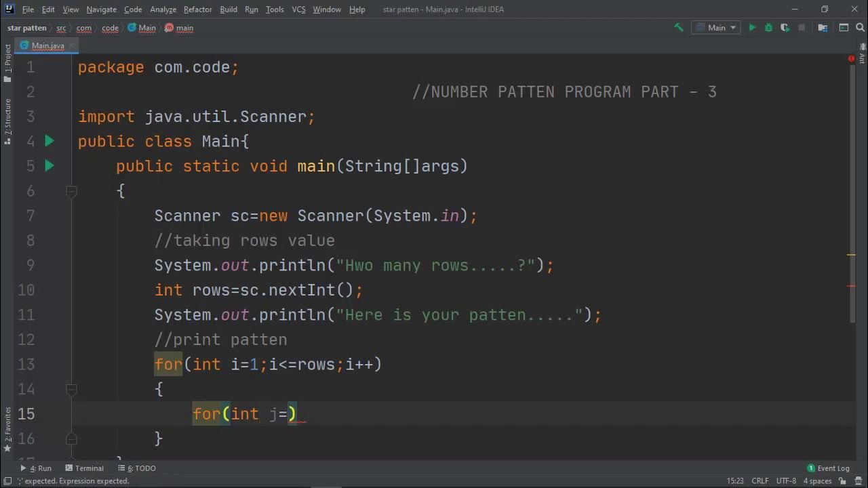Click the red error indicator in the editor corner
The width and height of the screenshot is (868, 488).
click(x=851, y=59)
